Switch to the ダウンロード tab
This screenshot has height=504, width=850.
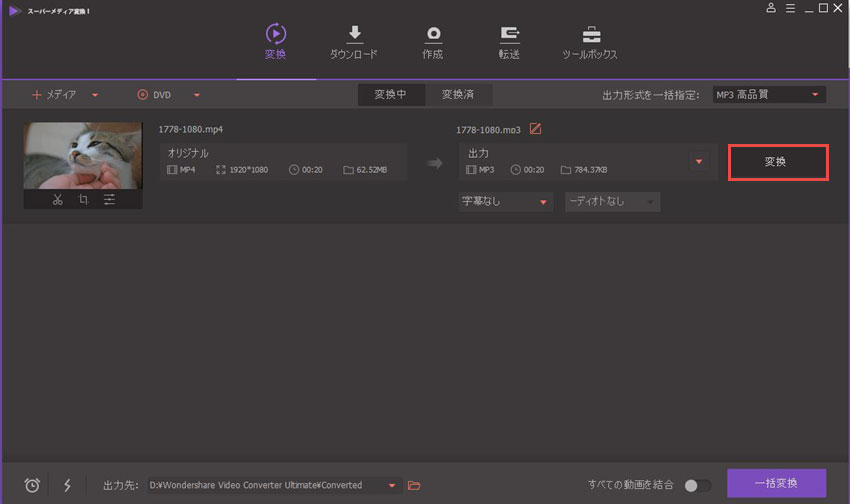[x=353, y=42]
